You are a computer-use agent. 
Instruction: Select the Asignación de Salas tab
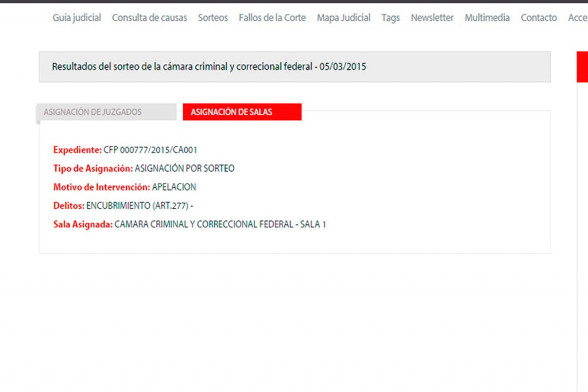pos(242,112)
